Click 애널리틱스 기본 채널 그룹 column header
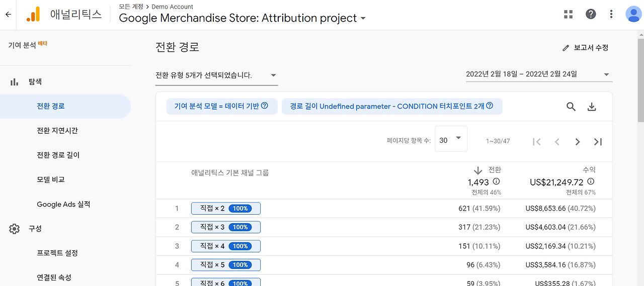 click(x=230, y=173)
